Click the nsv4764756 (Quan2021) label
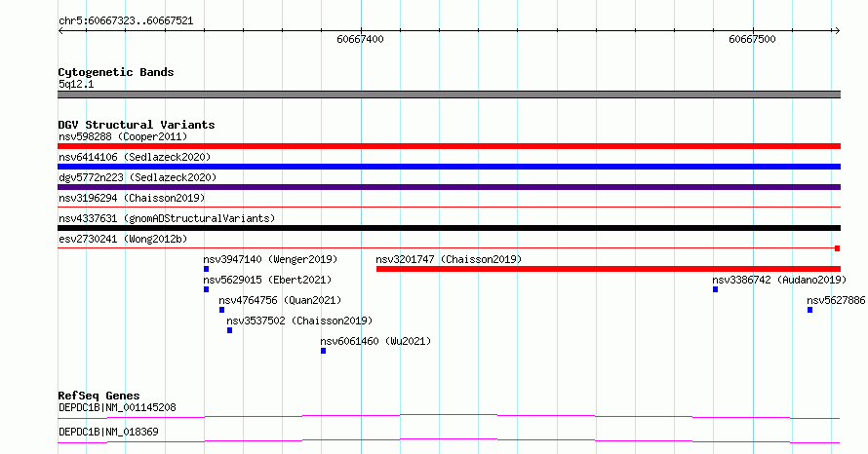 pyautogui.click(x=280, y=300)
